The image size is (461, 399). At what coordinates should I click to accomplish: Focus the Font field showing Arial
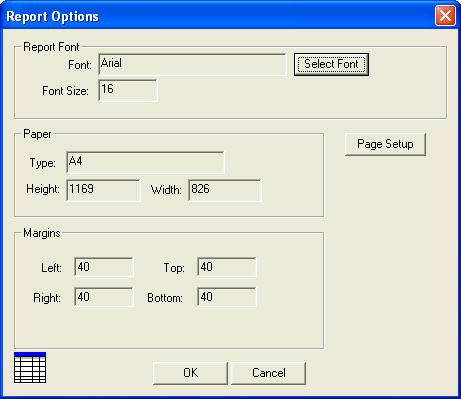(x=192, y=64)
